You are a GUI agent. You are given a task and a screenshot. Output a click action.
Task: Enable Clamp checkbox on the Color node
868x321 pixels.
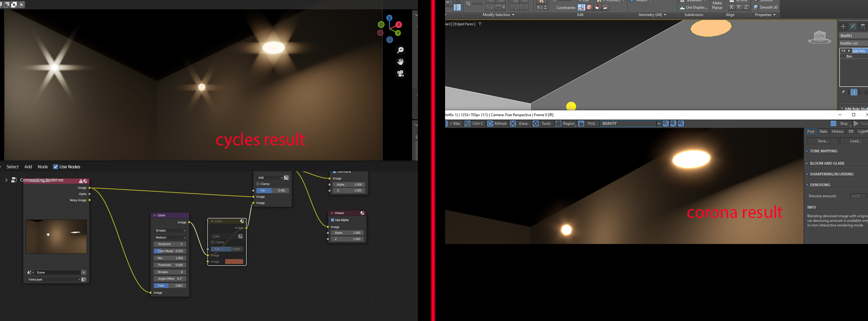coord(213,242)
